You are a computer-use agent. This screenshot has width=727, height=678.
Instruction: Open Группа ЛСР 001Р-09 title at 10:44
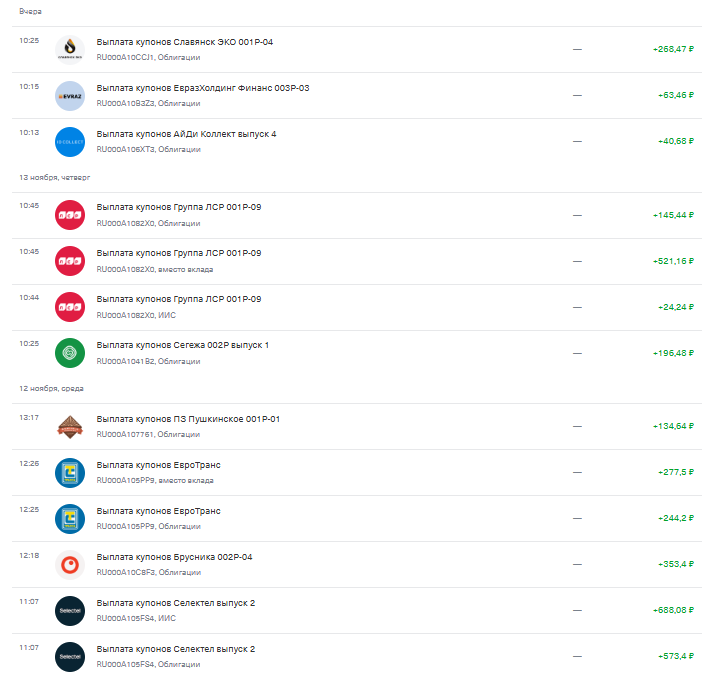179,299
